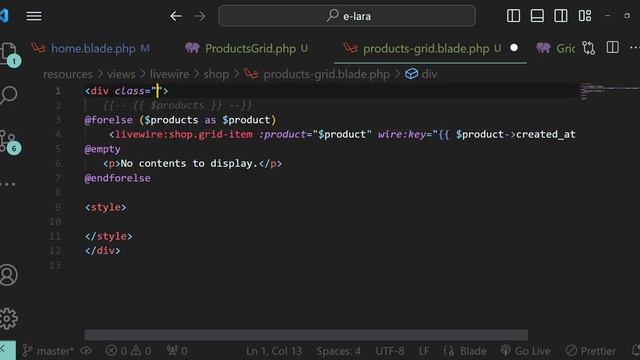
Task: Click the unsaved dot on products-grid.blade.php tab
Action: point(514,48)
